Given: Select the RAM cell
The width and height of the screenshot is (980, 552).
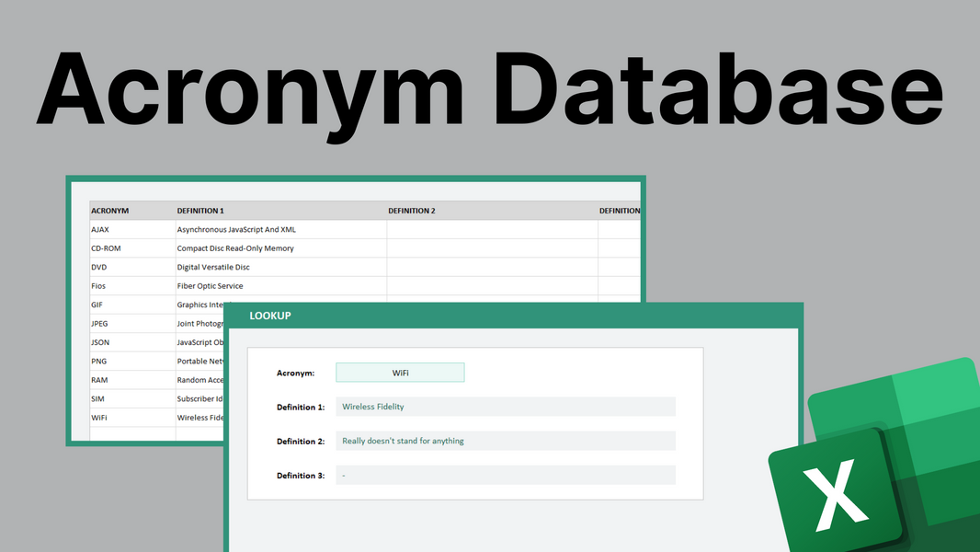Looking at the screenshot, I should (132, 379).
